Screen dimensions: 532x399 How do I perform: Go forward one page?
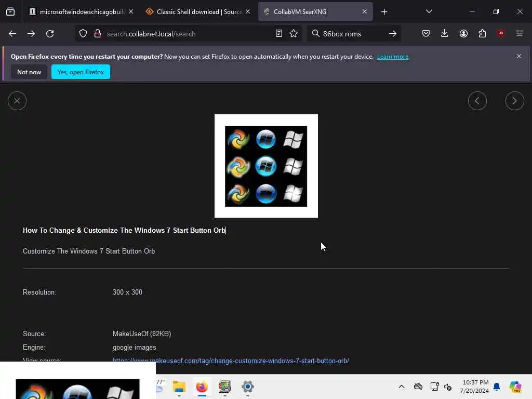pos(31,34)
